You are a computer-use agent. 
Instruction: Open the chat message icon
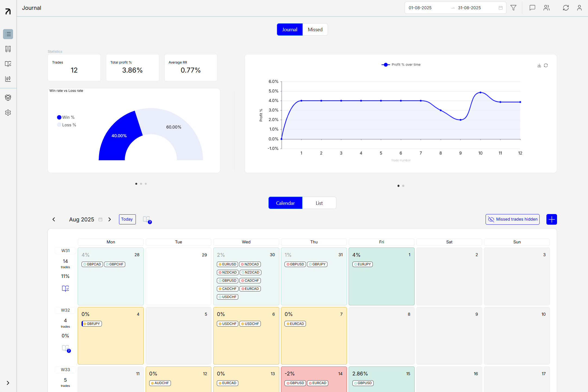[532, 8]
